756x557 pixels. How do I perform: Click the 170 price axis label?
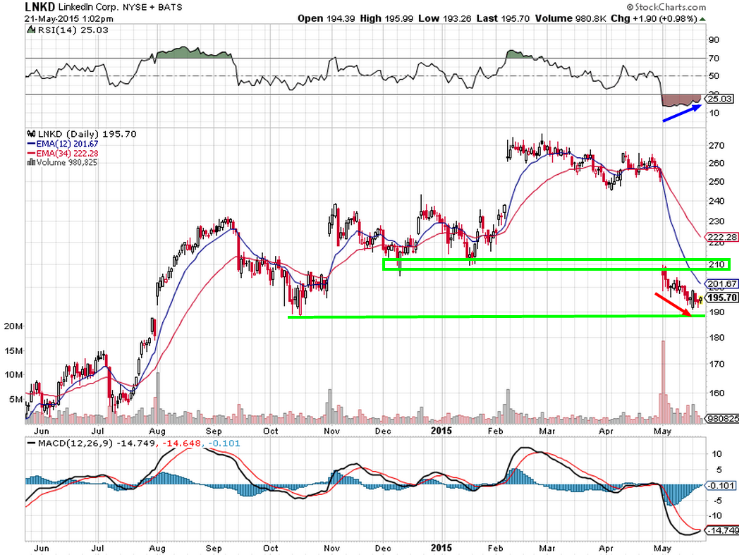pos(717,365)
